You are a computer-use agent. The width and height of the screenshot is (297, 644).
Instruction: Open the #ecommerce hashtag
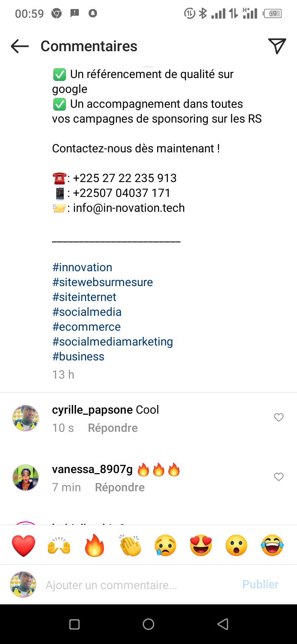tap(86, 327)
